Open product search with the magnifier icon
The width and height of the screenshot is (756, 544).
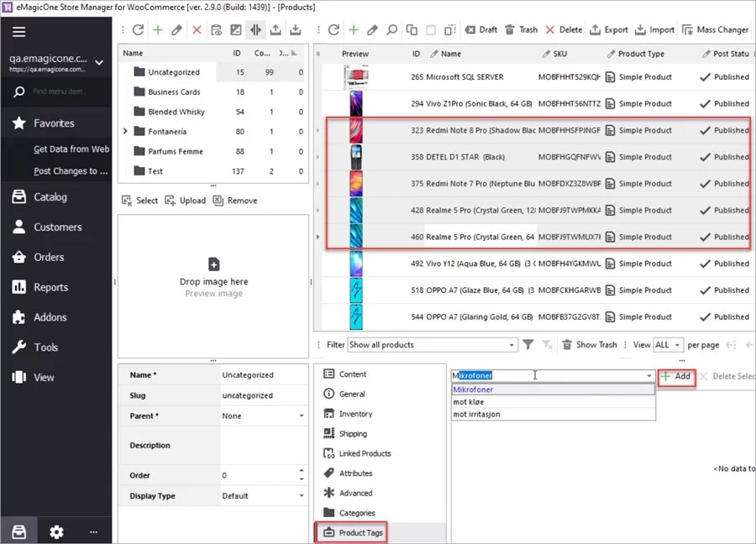pyautogui.click(x=392, y=29)
